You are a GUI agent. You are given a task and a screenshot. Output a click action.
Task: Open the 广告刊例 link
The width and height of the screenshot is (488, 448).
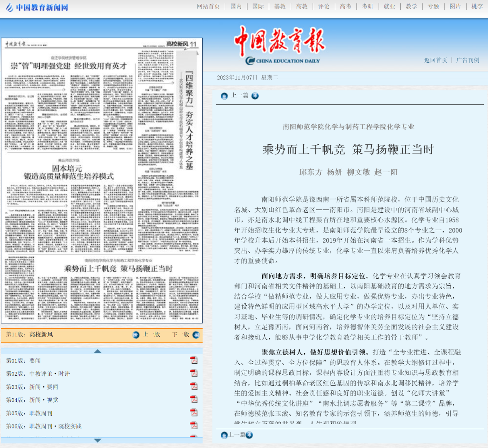pyautogui.click(x=468, y=60)
